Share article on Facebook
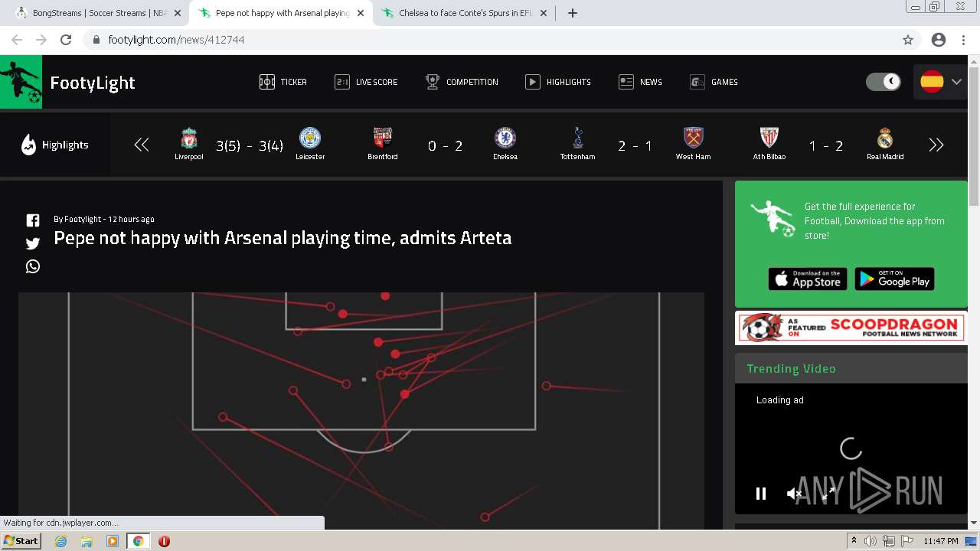 (33, 220)
